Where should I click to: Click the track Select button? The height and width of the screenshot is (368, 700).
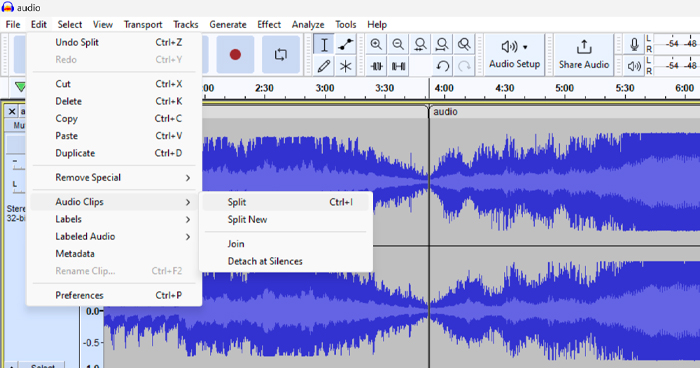[x=43, y=365]
